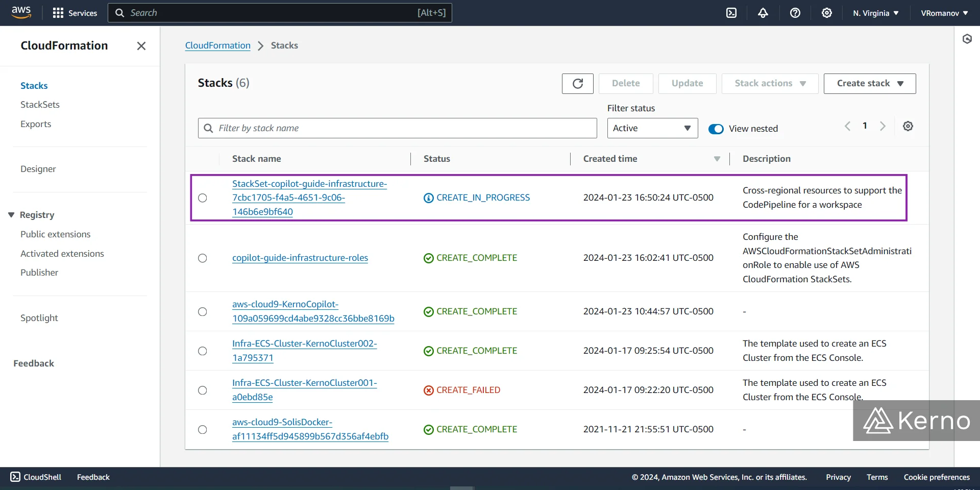Image resolution: width=980 pixels, height=490 pixels.
Task: Click the CREATE_FAILED status icon
Action: 429,390
